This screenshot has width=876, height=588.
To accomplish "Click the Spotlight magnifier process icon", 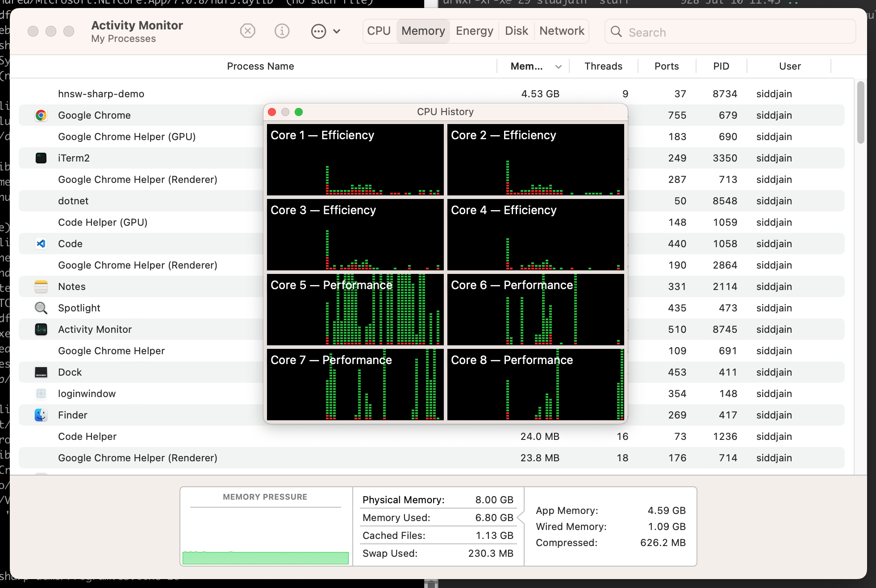I will [41, 308].
